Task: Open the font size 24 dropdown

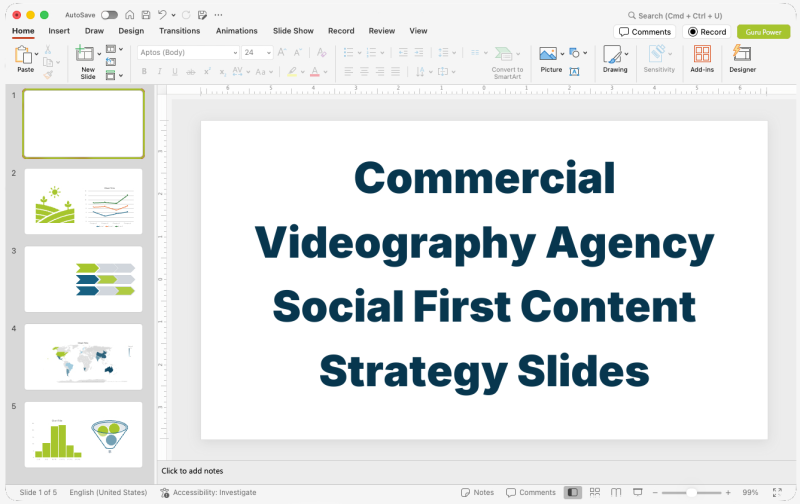Action: 257,52
